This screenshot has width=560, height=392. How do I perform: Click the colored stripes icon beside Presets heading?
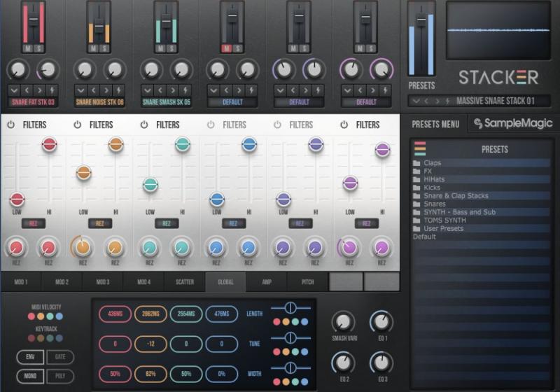tap(421, 148)
